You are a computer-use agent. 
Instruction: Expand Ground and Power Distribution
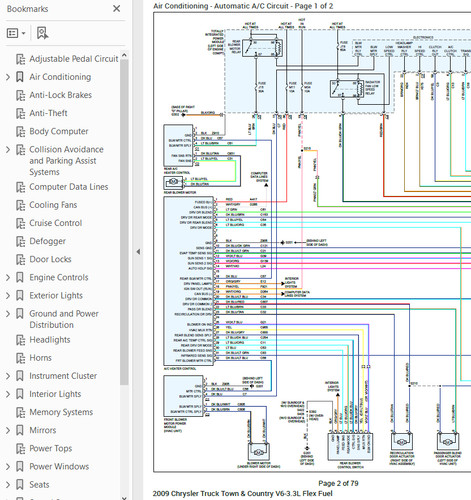8,314
